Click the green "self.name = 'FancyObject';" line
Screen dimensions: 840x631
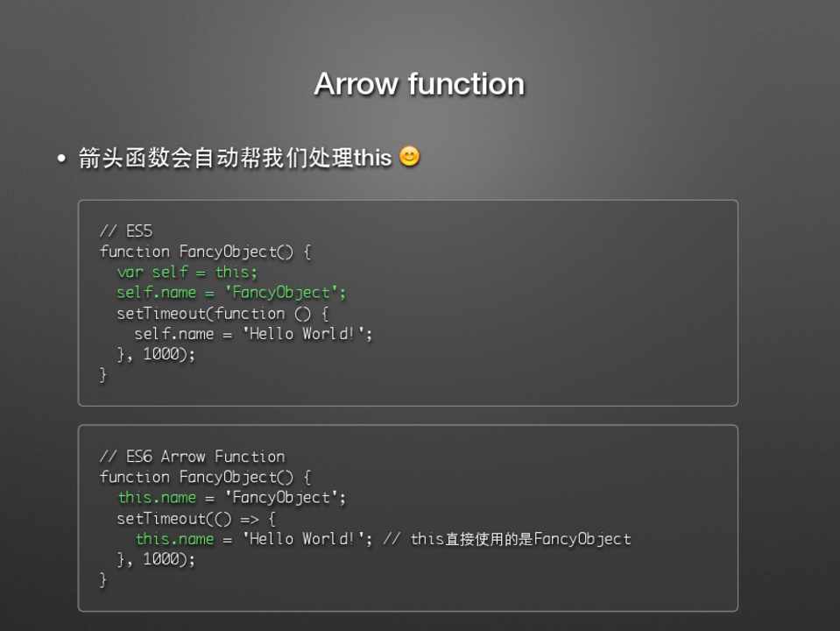click(231, 293)
